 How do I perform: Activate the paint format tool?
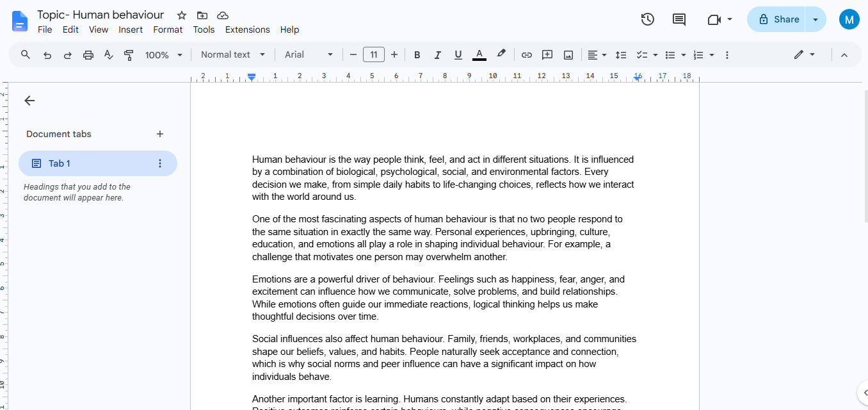pos(129,55)
